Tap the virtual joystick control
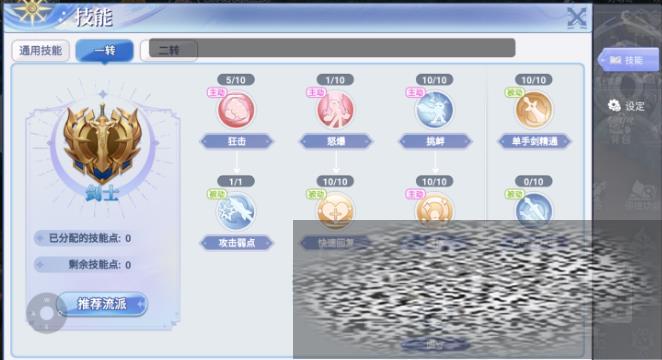 46,313
